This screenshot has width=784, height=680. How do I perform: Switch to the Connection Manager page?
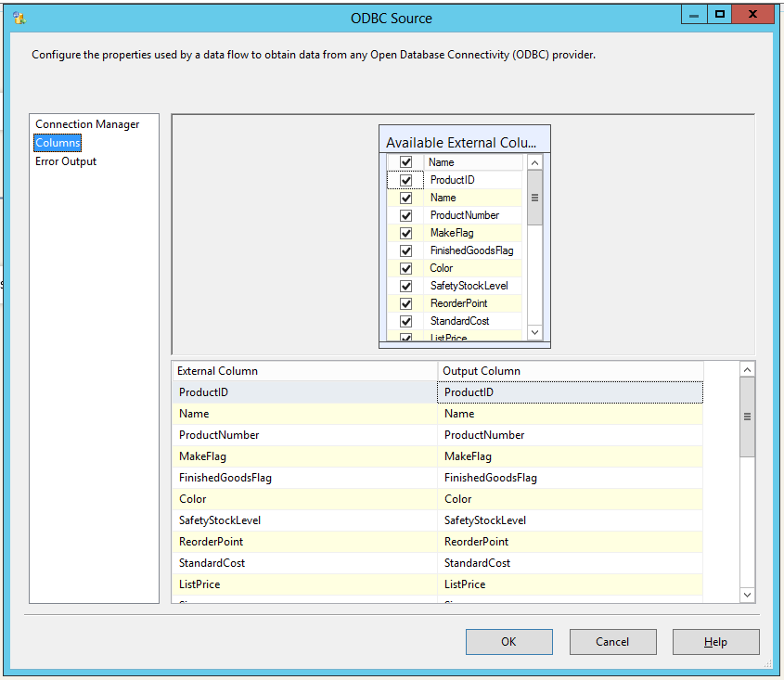tap(89, 123)
